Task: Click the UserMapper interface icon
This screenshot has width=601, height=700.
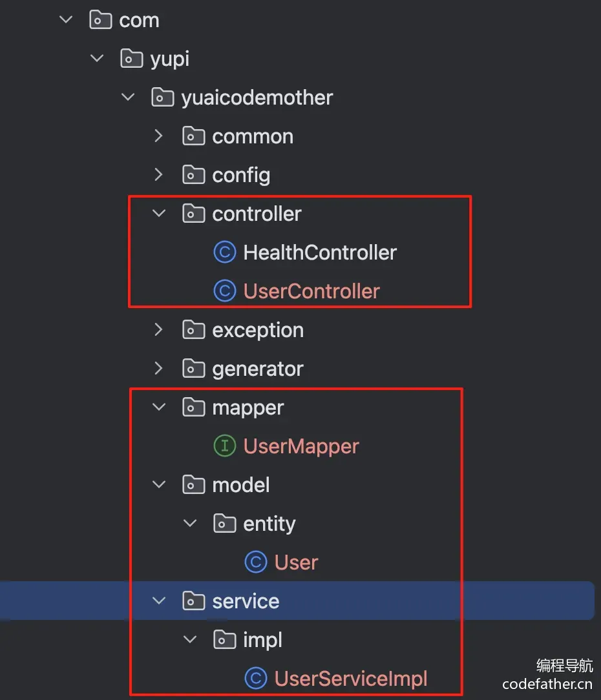Action: point(225,446)
